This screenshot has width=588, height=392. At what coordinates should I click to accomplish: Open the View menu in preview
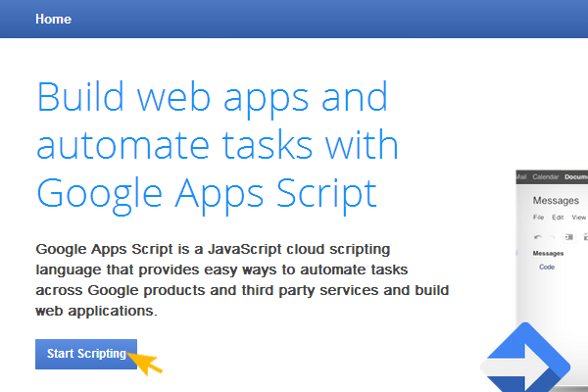pyautogui.click(x=578, y=217)
